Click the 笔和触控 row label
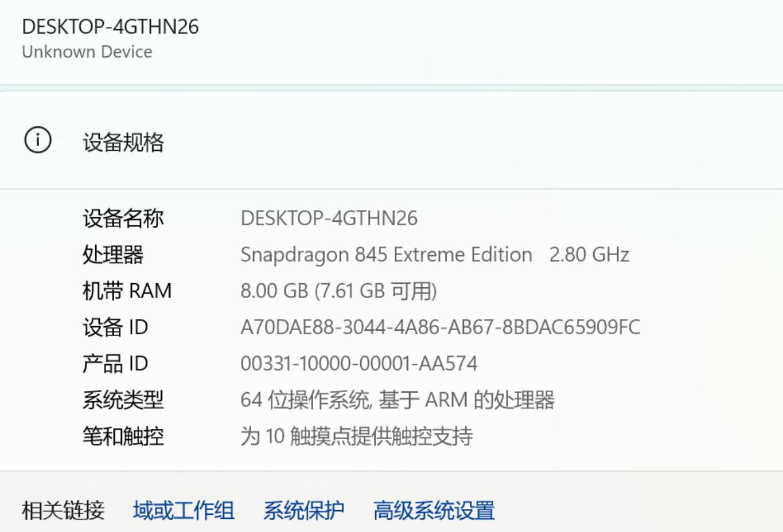The height and width of the screenshot is (532, 783). coord(123,436)
